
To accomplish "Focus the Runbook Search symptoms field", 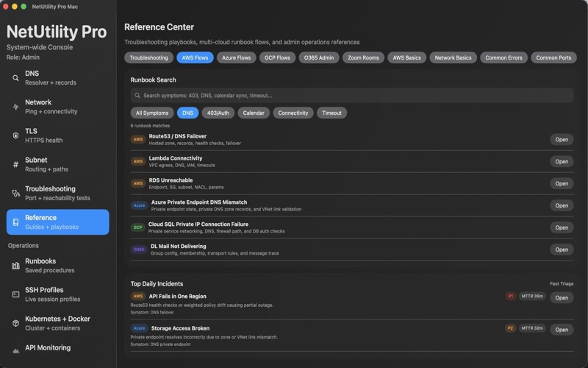I will [x=352, y=96].
